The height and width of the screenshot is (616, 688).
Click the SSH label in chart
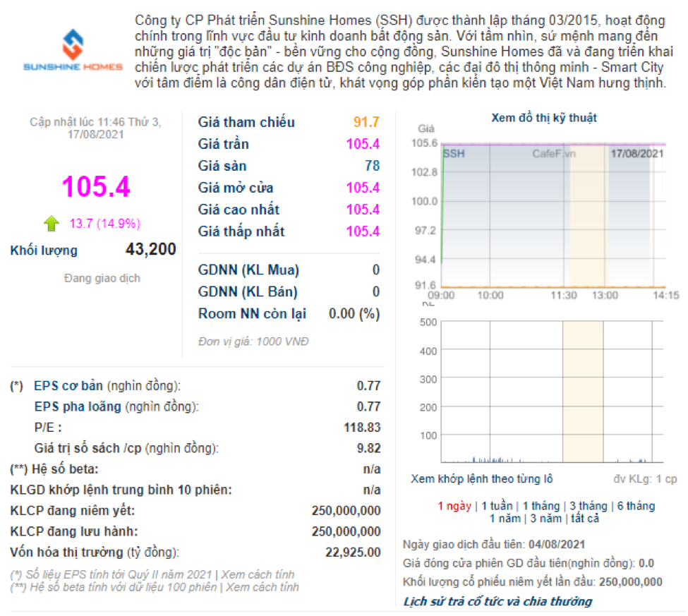tap(454, 153)
